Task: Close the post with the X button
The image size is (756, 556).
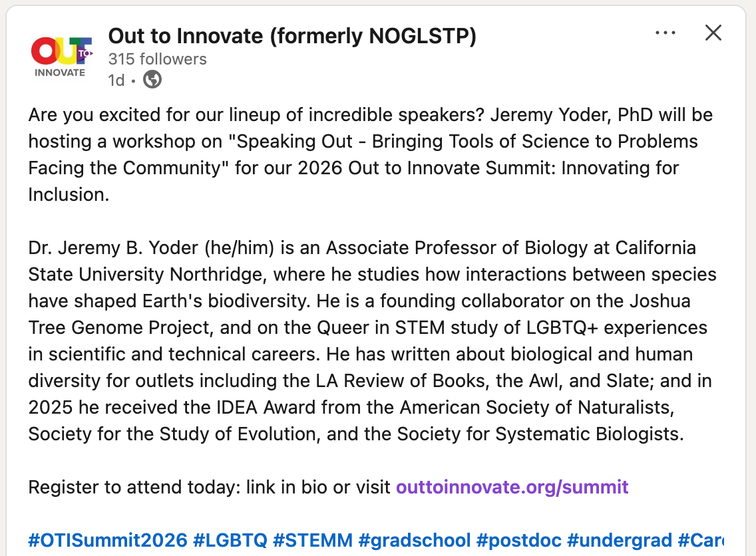Action: tap(713, 33)
